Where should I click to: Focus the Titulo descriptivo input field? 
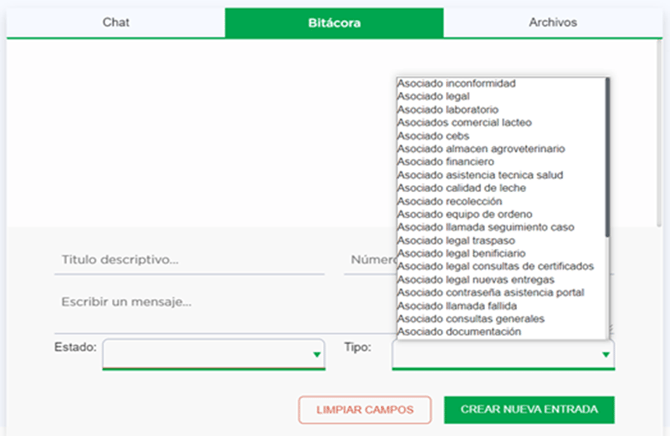click(x=189, y=260)
